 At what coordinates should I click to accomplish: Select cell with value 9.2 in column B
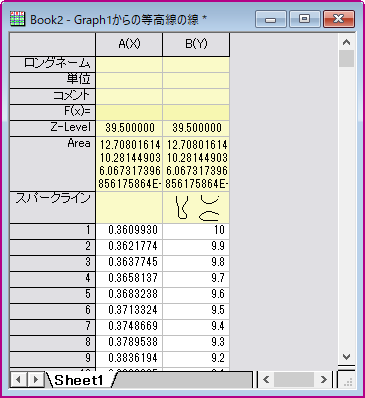click(196, 359)
